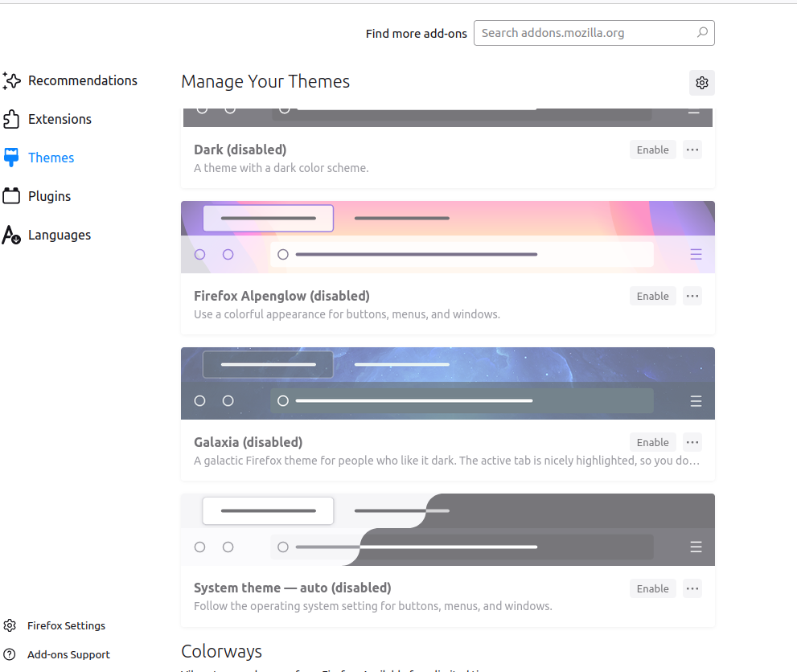Open the Languages section

click(x=47, y=235)
